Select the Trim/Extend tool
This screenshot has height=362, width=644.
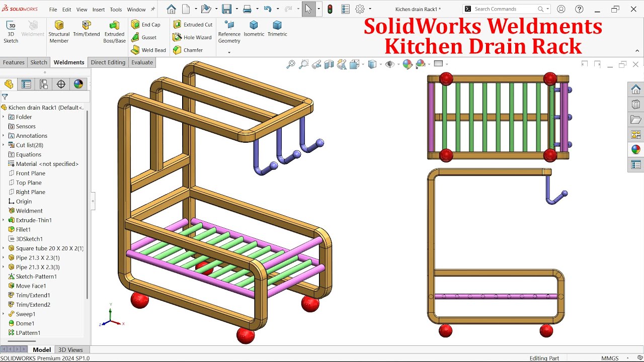pos(87,29)
